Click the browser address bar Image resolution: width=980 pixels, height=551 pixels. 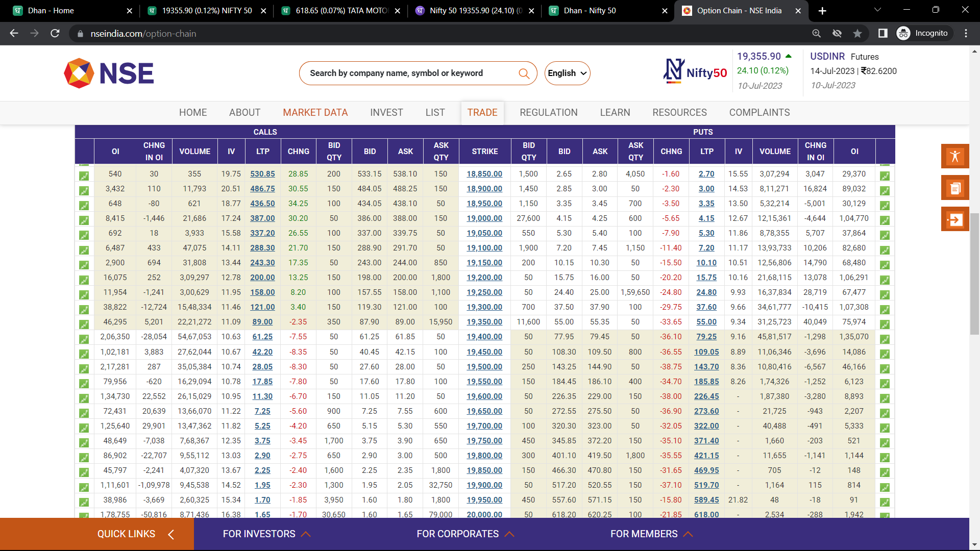[x=439, y=34]
